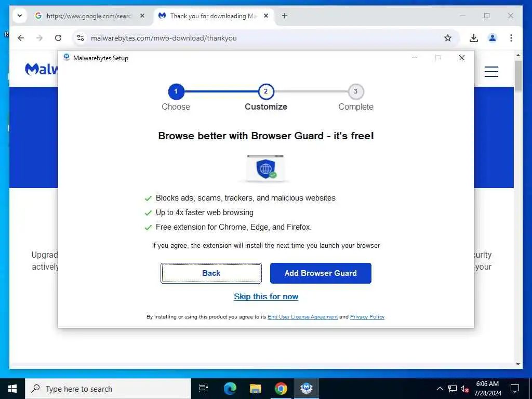Launch Microsoft Edge from taskbar
The width and height of the screenshot is (532, 399).
tap(230, 389)
